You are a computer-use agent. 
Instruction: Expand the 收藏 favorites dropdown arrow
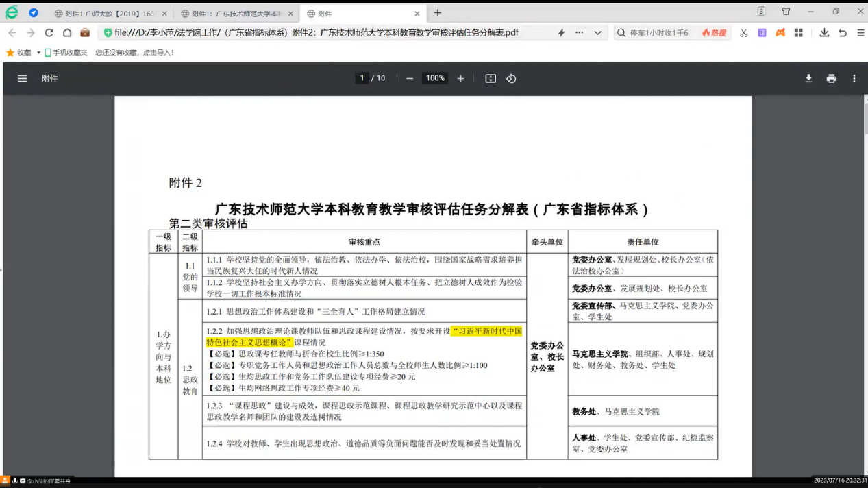click(38, 53)
